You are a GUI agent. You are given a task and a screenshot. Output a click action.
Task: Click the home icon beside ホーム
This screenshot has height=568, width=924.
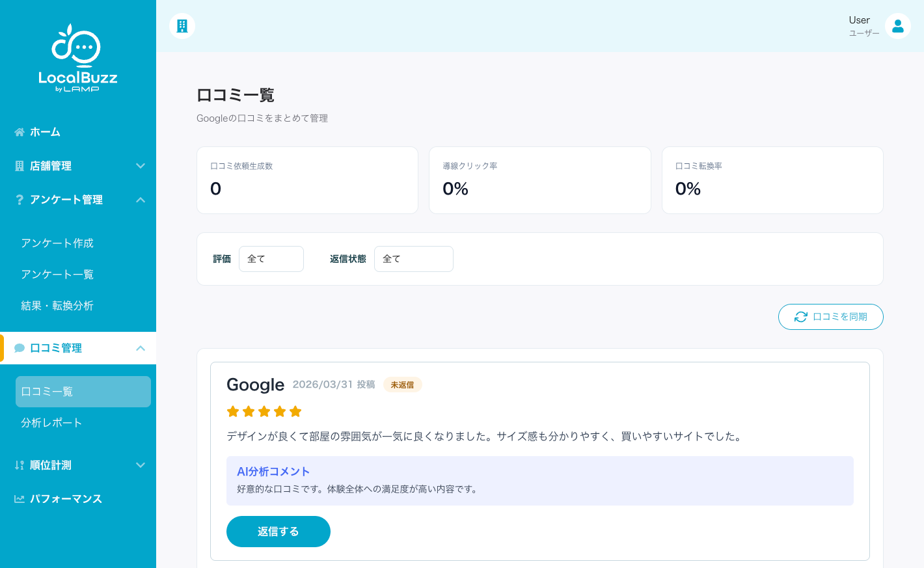20,132
